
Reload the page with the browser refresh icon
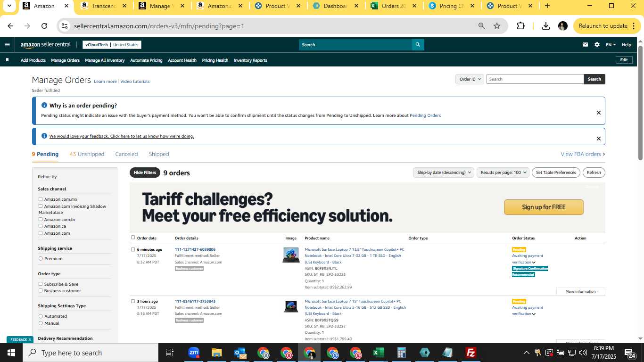click(44, 26)
